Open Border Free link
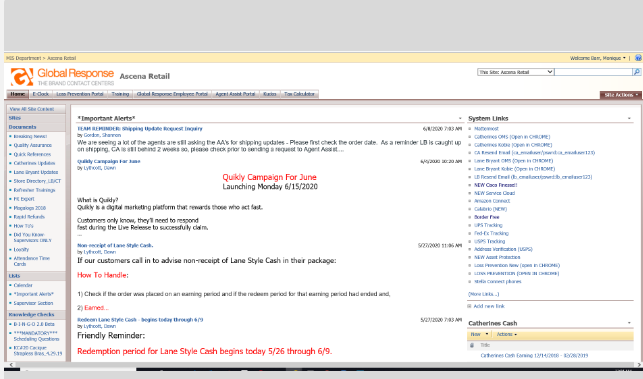 tap(487, 217)
